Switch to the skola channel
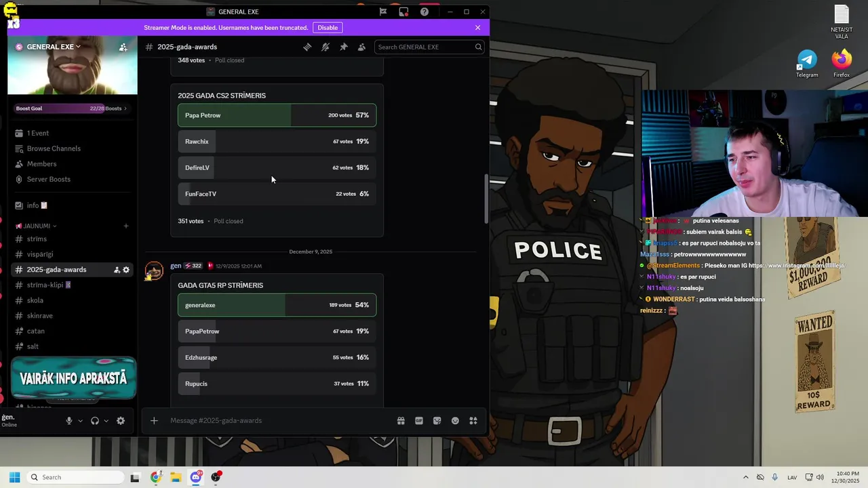 click(x=71, y=300)
